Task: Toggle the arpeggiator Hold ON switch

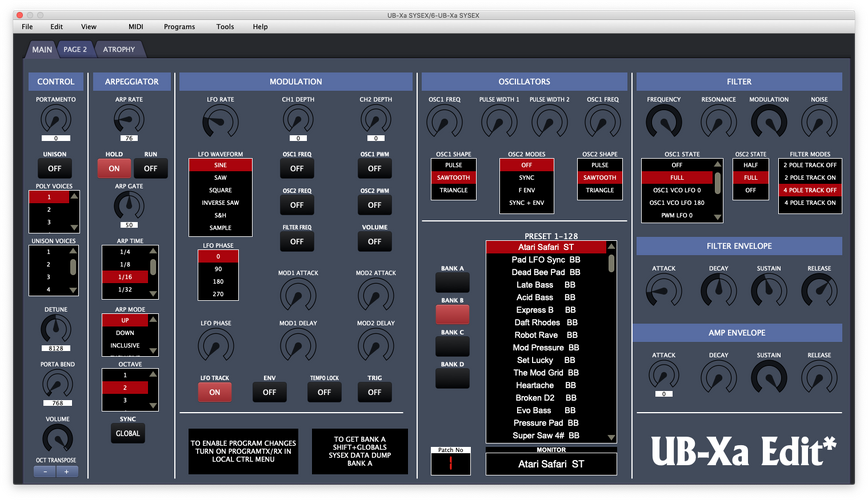Action: click(114, 168)
